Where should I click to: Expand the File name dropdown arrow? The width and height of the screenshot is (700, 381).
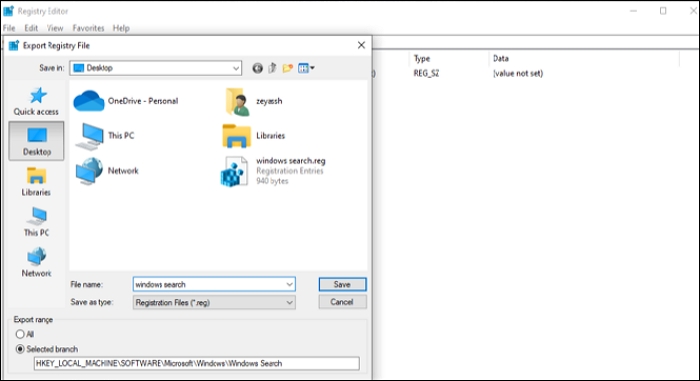click(x=289, y=284)
